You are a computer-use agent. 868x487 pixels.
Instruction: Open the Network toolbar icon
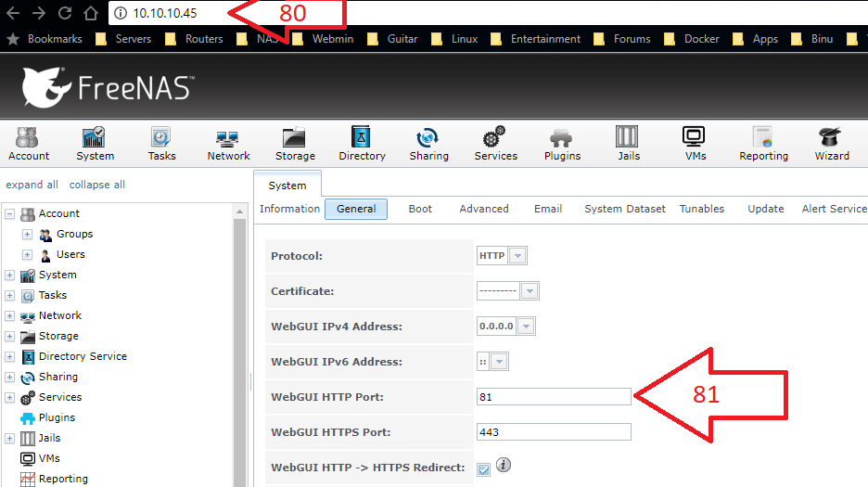click(228, 144)
